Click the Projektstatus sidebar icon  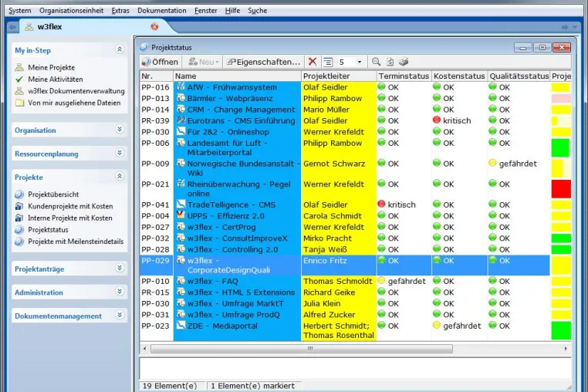(x=19, y=230)
